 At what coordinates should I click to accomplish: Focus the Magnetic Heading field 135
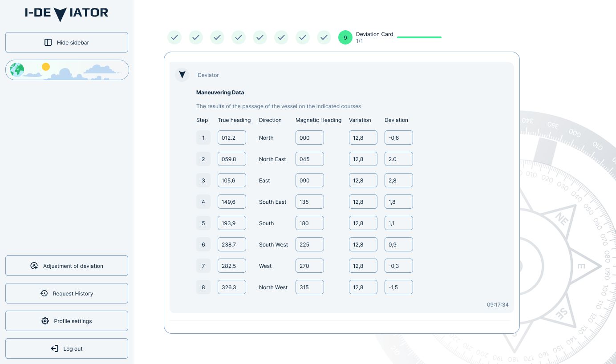click(x=310, y=202)
